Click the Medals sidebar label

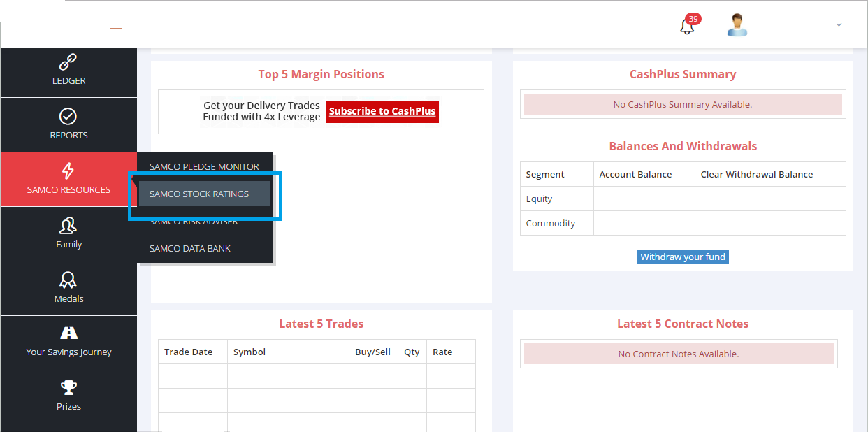[68, 298]
